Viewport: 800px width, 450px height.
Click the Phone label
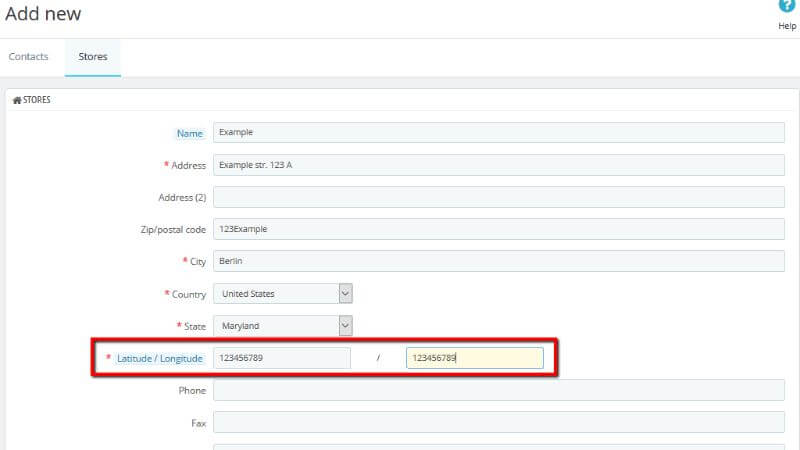tap(192, 390)
